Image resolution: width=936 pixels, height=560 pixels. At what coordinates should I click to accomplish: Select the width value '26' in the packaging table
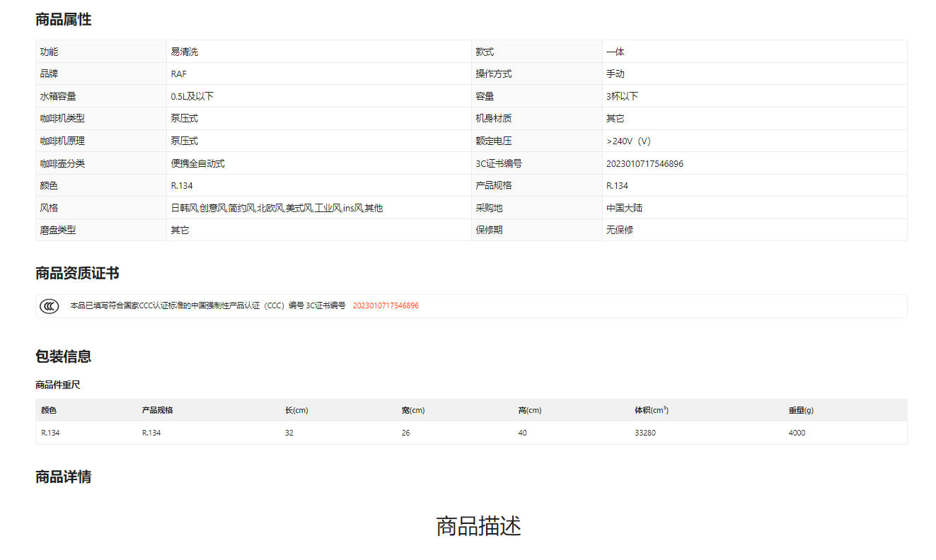coord(406,433)
